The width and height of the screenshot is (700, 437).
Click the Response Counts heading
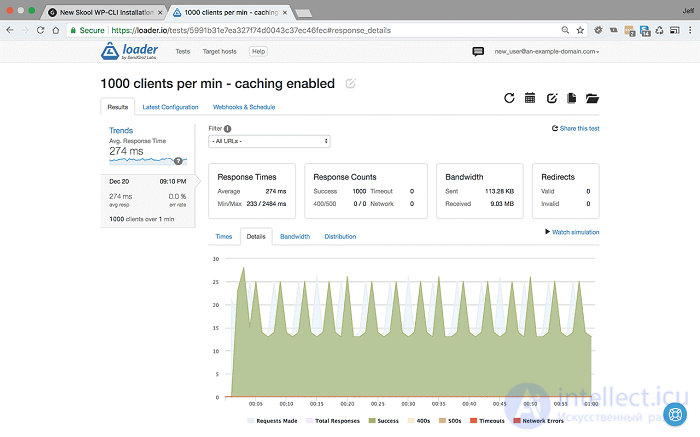tap(345, 177)
